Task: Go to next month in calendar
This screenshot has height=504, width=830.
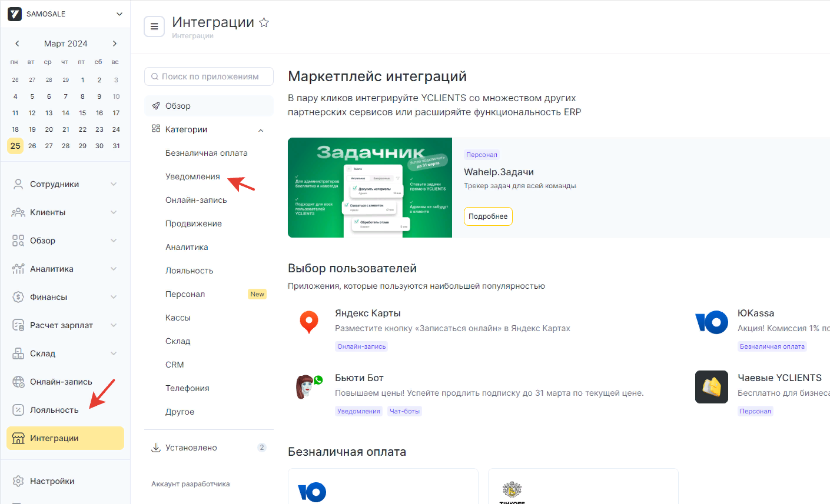Action: point(115,44)
